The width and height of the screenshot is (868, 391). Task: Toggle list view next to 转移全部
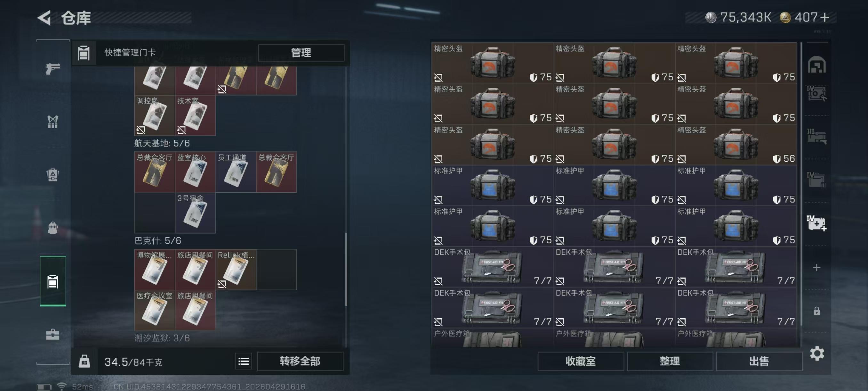point(243,362)
